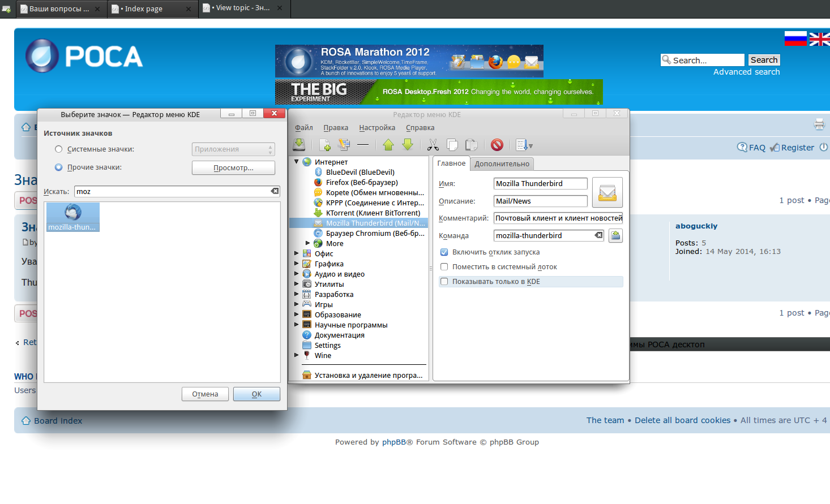Click the Просмотр... browse button
Screen dimensions: 830x504
[233, 168]
